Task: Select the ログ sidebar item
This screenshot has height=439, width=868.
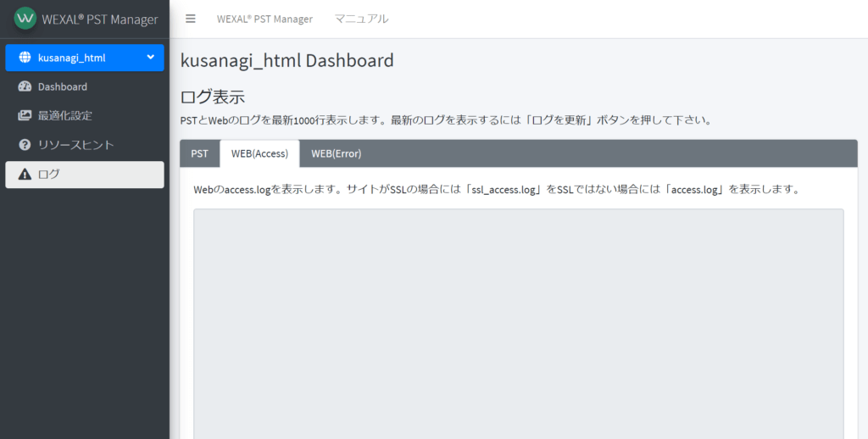Action: 85,175
